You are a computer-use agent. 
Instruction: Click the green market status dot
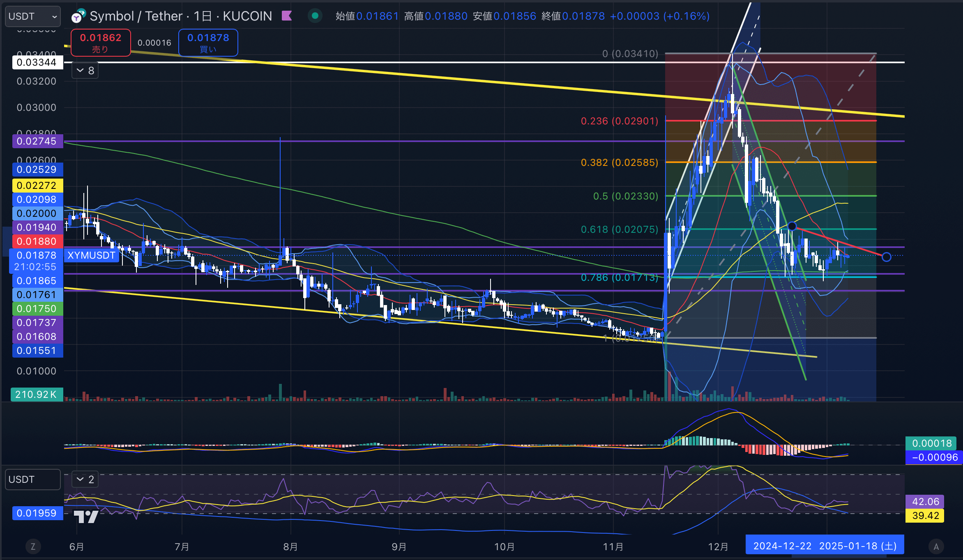pyautogui.click(x=315, y=16)
